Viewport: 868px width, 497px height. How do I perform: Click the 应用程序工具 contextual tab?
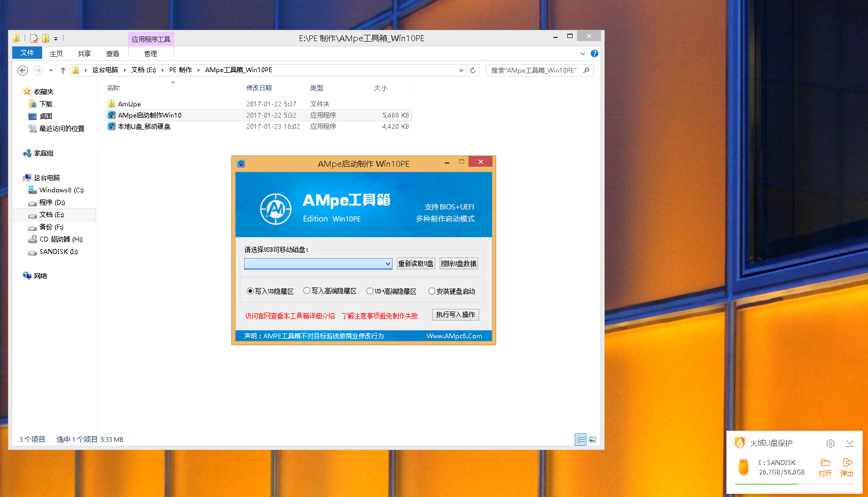pyautogui.click(x=151, y=39)
